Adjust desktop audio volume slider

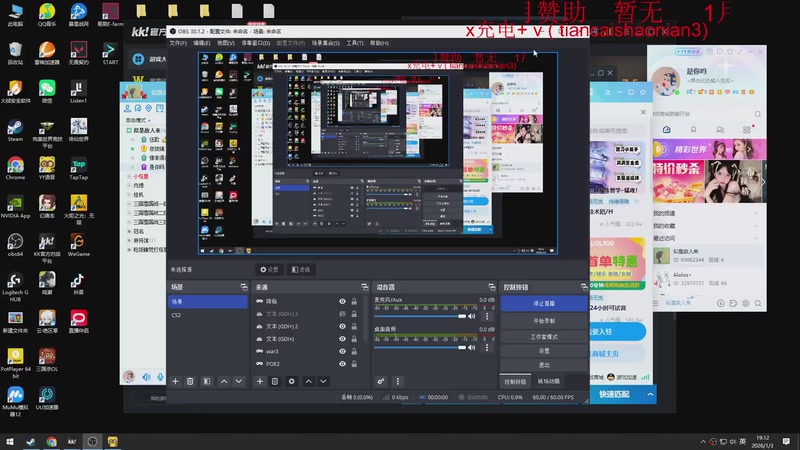pos(420,347)
